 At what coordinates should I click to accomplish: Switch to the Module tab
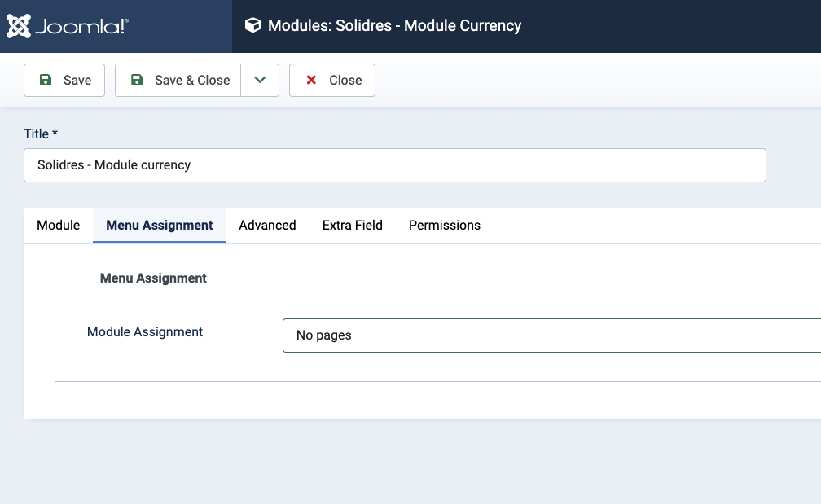tap(59, 226)
